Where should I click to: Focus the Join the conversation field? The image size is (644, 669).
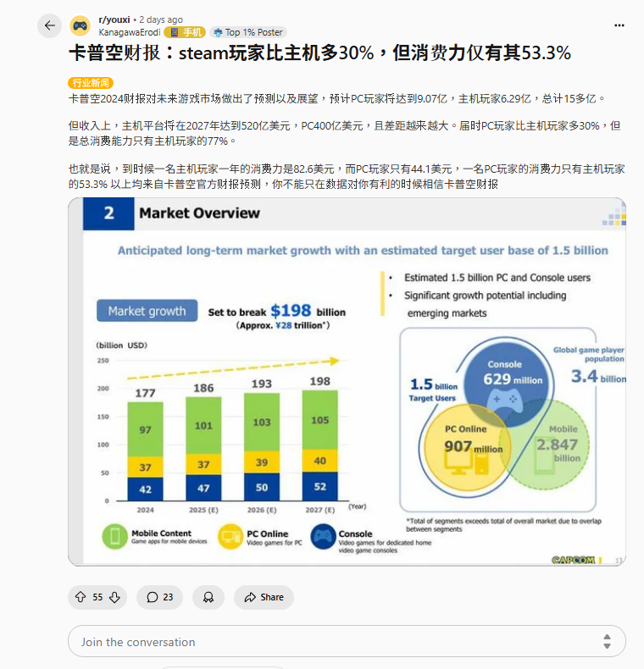click(x=347, y=641)
